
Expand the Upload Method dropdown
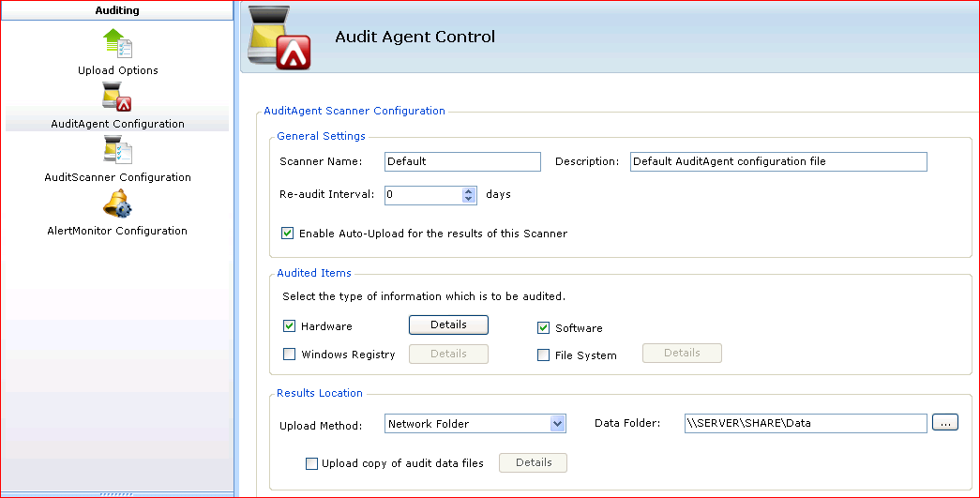pyautogui.click(x=557, y=424)
